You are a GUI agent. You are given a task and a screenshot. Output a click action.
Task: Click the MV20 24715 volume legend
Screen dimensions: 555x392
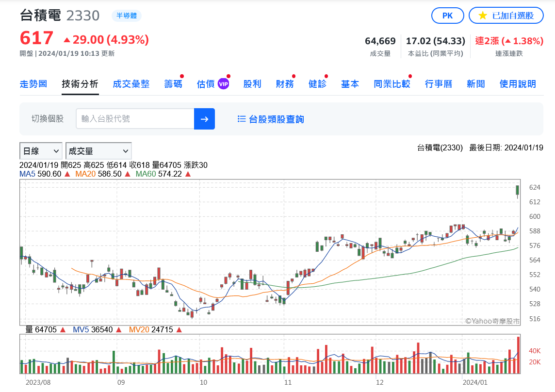pos(151,330)
